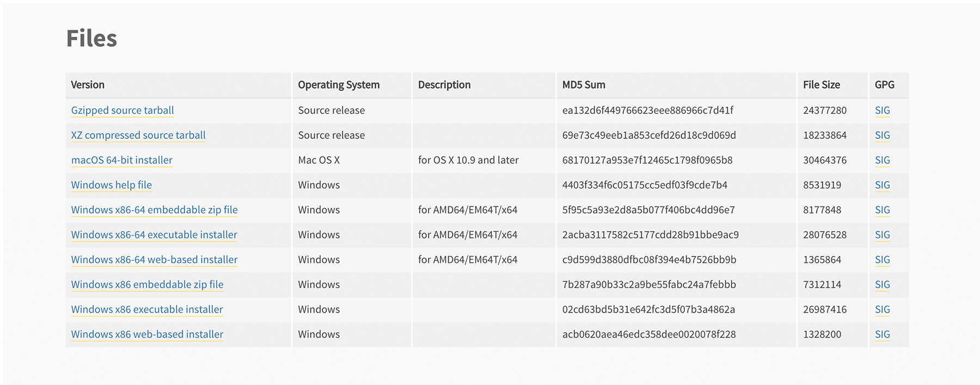This screenshot has width=980, height=385.
Task: Click the Operating System column header
Action: click(x=339, y=85)
